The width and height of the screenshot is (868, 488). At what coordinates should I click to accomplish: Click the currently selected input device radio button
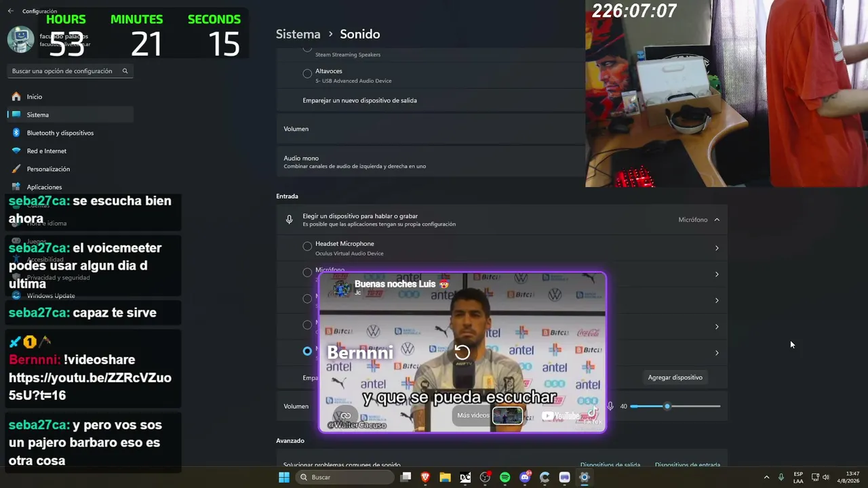tap(307, 351)
